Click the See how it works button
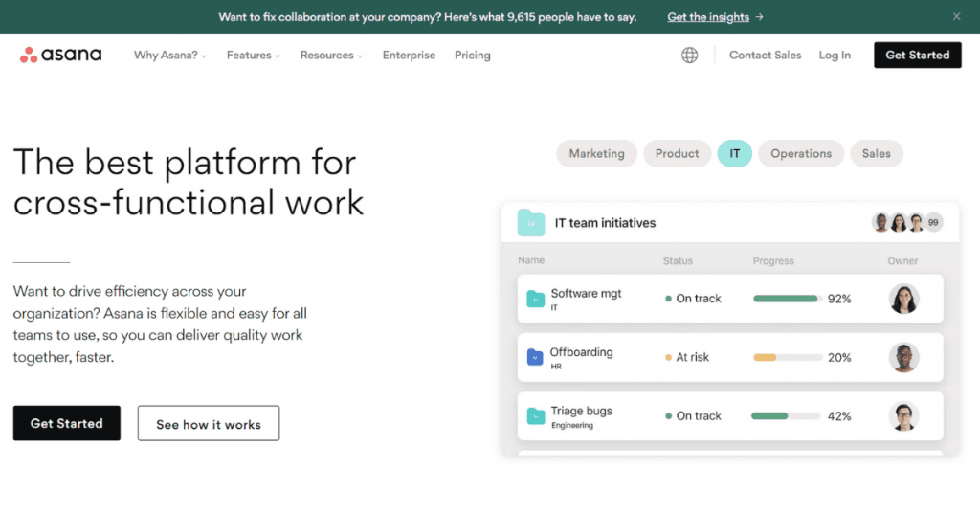This screenshot has height=513, width=980. coord(209,424)
